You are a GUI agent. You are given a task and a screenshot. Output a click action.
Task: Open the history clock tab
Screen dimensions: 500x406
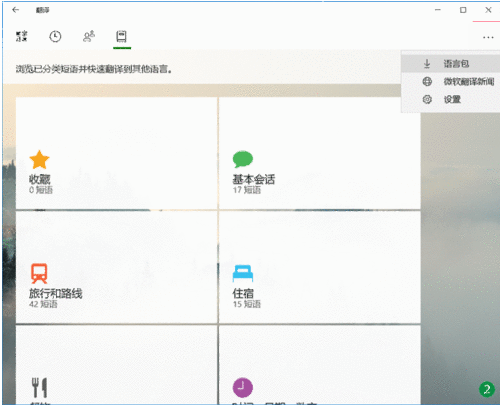55,36
